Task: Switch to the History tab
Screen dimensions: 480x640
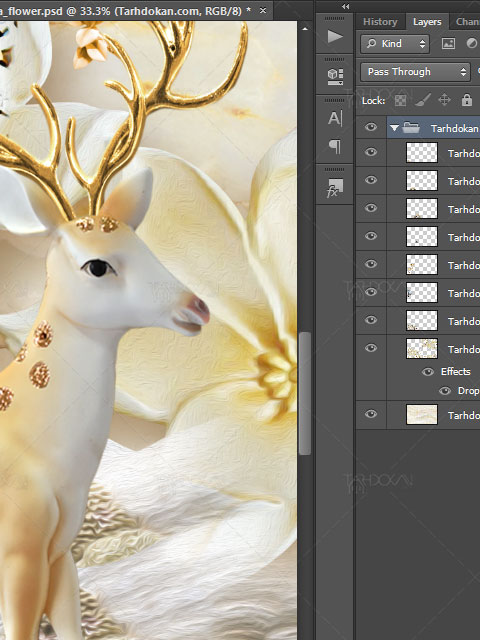Action: coord(380,22)
